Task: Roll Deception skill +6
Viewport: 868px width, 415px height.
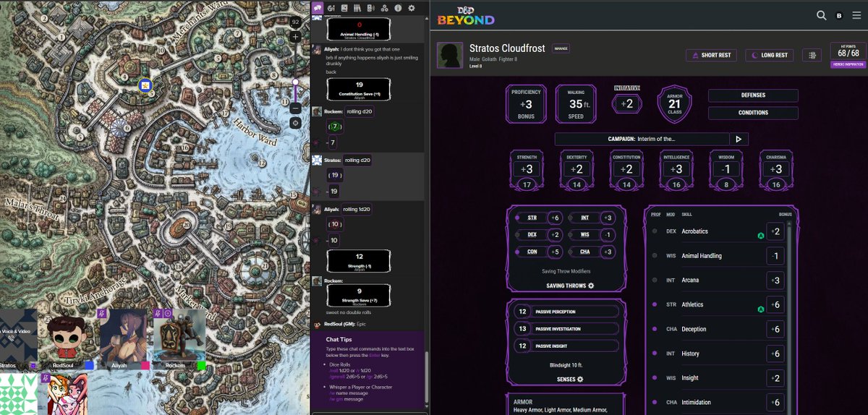Action: pyautogui.click(x=775, y=329)
